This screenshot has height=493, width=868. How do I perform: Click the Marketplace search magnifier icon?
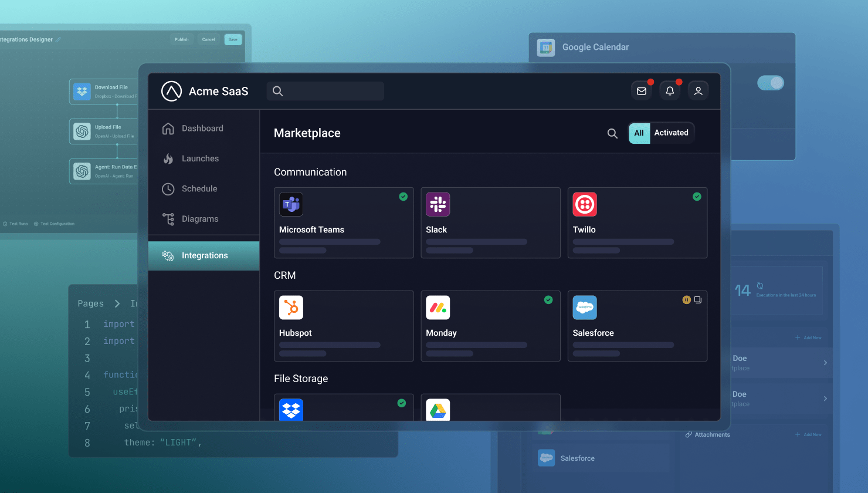612,133
